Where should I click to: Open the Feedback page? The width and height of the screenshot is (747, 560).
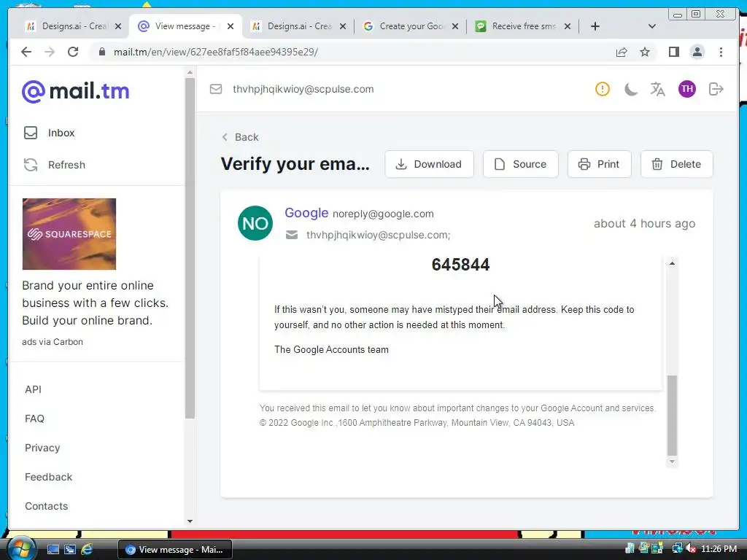click(49, 477)
